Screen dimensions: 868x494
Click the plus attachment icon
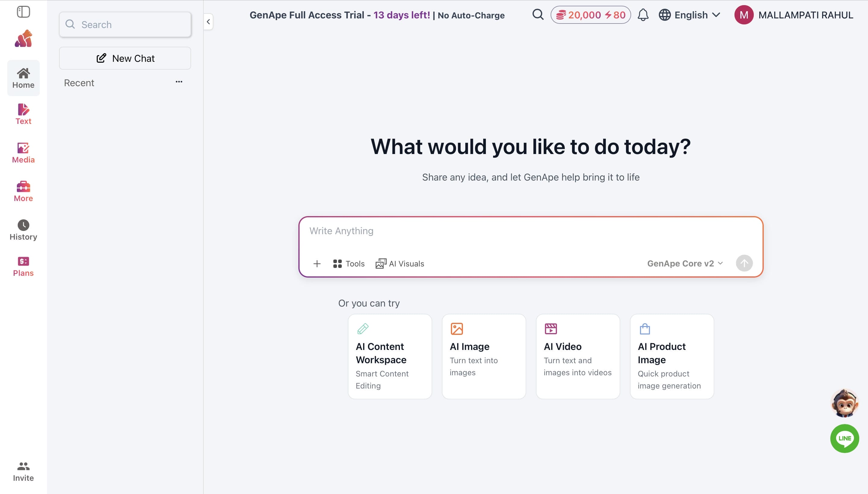[317, 264]
